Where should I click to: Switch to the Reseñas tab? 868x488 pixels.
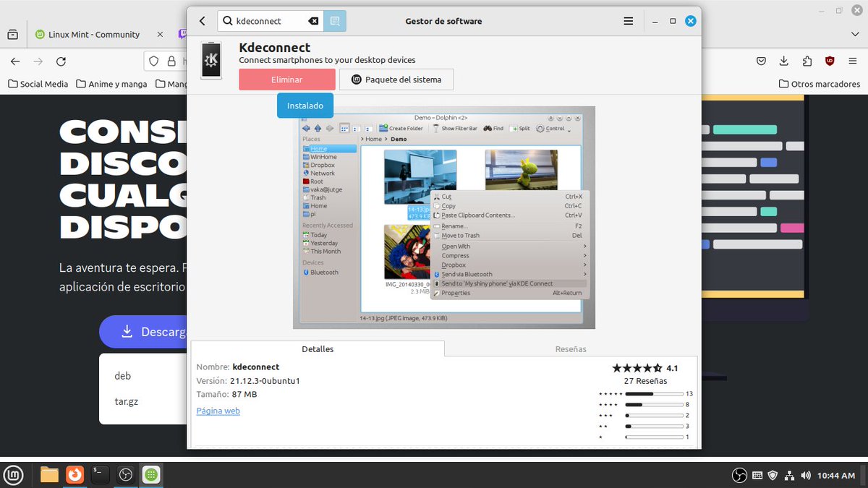coord(571,348)
